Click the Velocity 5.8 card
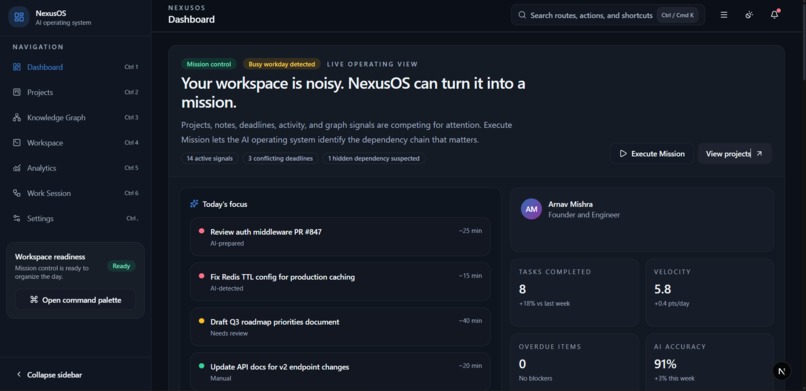The width and height of the screenshot is (806, 391). coord(709,292)
